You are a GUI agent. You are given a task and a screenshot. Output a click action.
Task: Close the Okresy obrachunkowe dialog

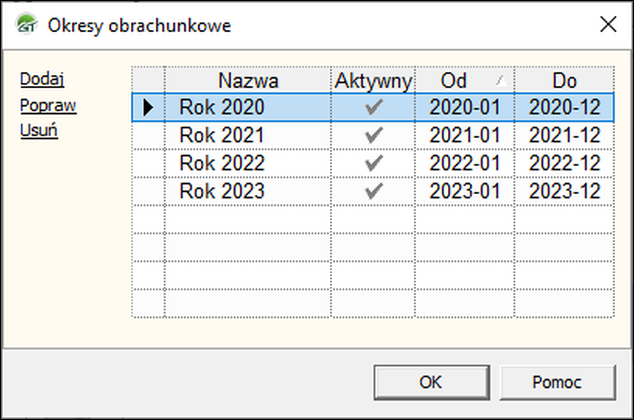click(607, 25)
